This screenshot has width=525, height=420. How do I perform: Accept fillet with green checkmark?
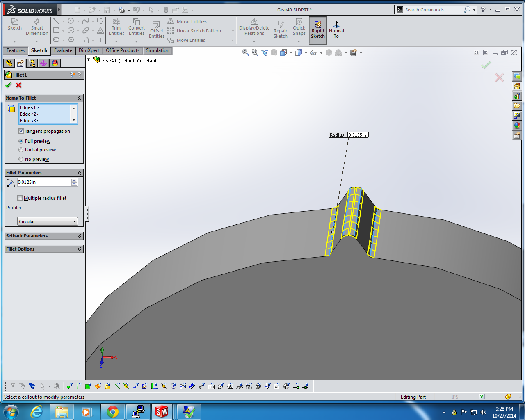pos(8,85)
